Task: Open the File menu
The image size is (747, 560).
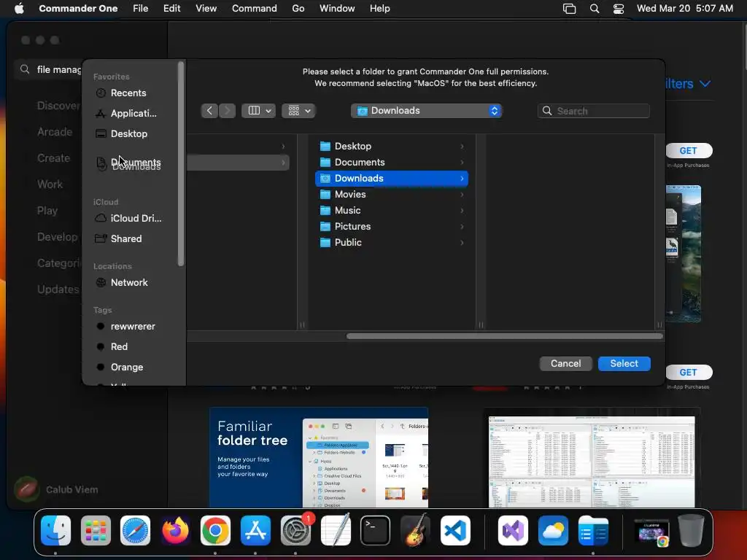Action: [140, 9]
